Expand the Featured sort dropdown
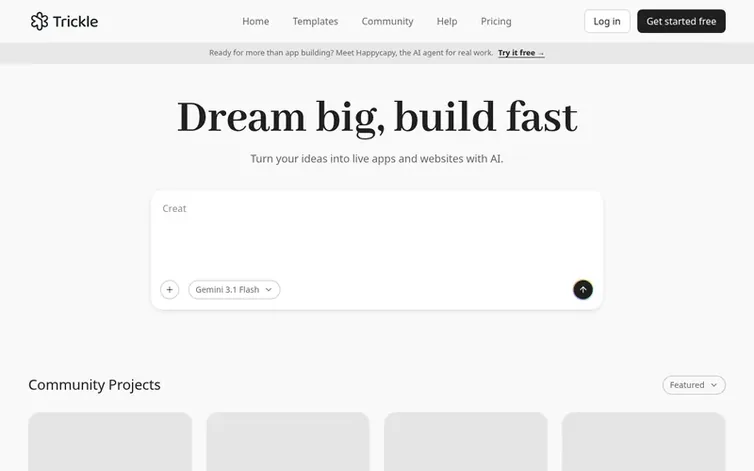754x471 pixels. [x=694, y=385]
